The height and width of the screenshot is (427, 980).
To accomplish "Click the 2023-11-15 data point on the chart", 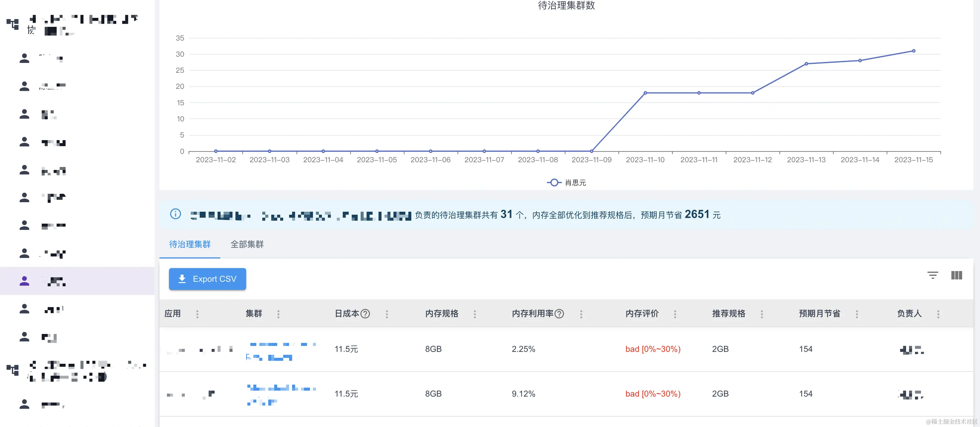I will pos(914,51).
